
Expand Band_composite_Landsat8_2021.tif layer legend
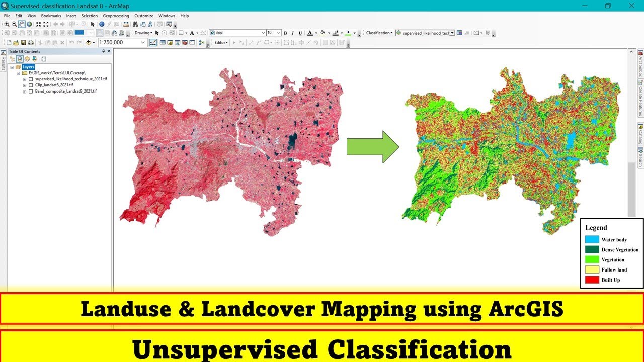coord(24,92)
